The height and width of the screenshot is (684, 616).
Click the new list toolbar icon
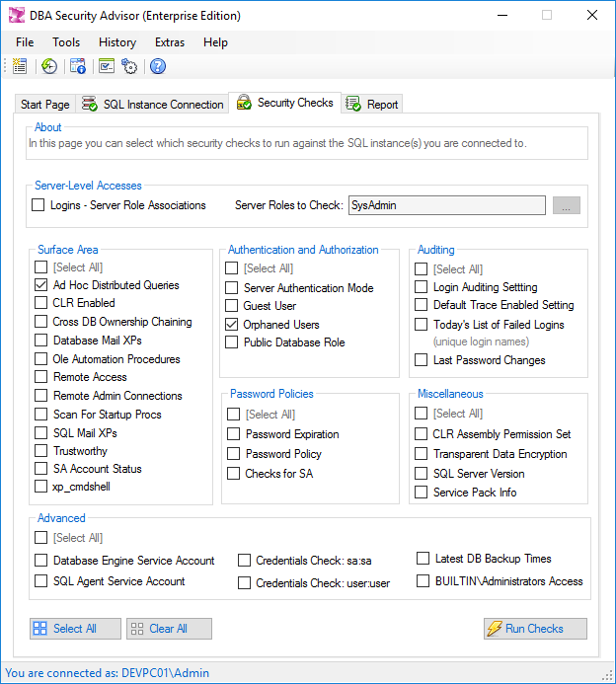(x=20, y=66)
